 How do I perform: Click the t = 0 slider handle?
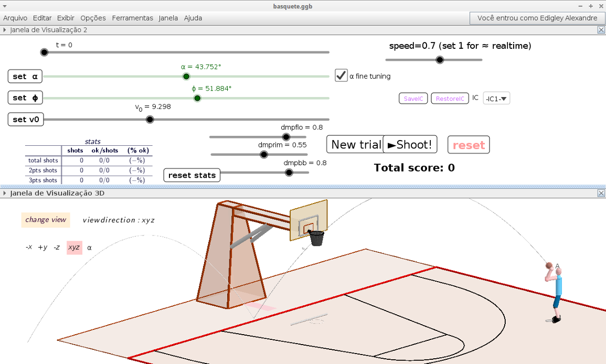[45, 52]
